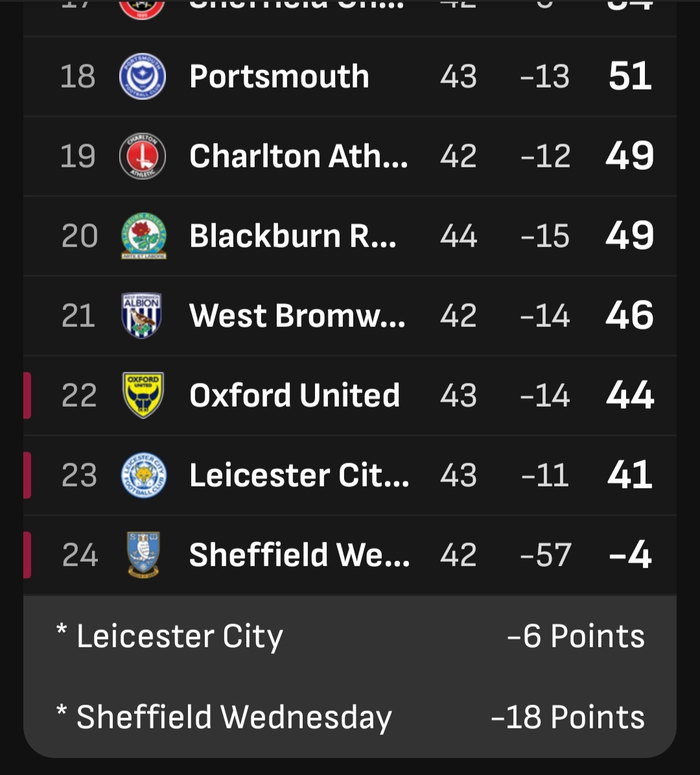
Task: Tap the West Bromwich Albion crest
Action: pos(142,316)
